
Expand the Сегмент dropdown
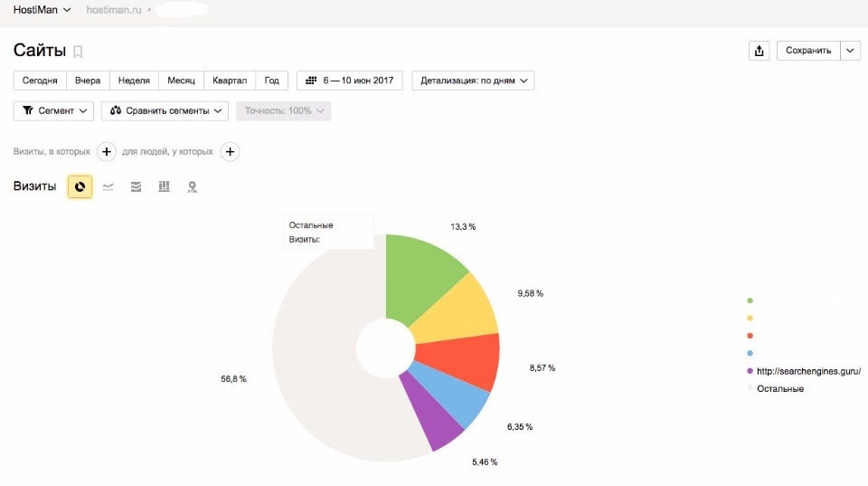click(54, 110)
